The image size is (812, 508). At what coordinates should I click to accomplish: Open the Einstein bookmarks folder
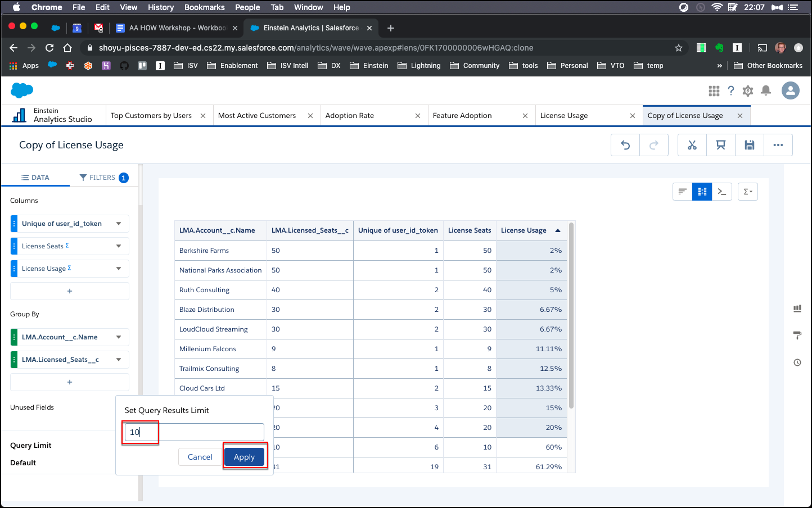tap(369, 66)
